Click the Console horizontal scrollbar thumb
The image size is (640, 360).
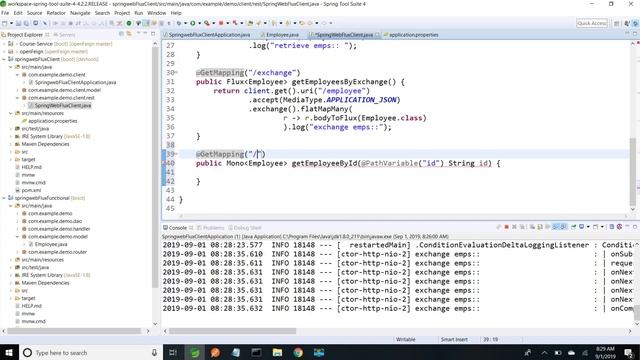(232, 331)
